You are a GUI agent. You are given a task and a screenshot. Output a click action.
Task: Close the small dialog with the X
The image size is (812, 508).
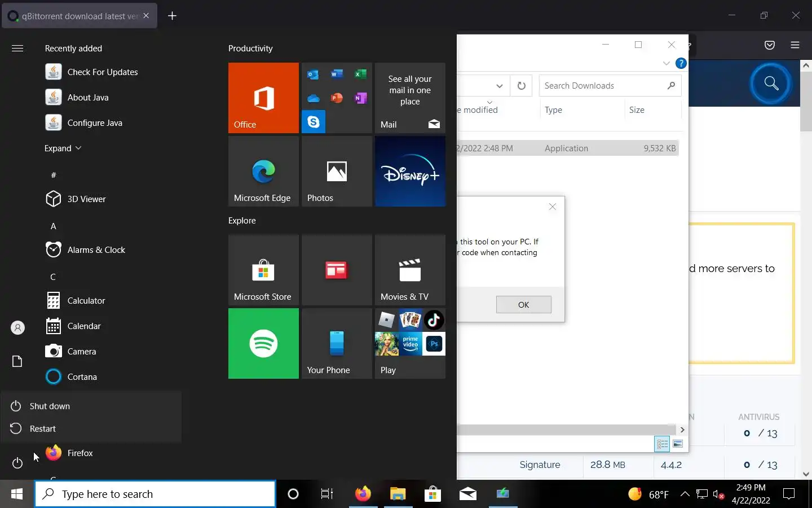pyautogui.click(x=553, y=207)
